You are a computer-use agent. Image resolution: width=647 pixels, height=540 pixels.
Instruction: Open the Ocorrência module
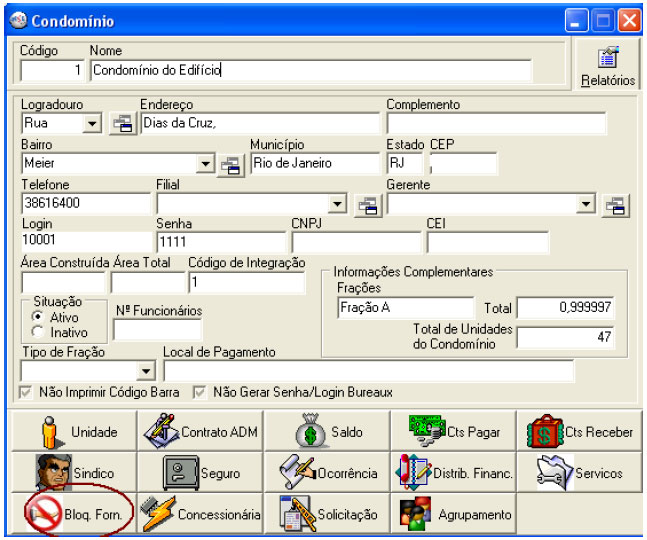pyautogui.click(x=327, y=472)
